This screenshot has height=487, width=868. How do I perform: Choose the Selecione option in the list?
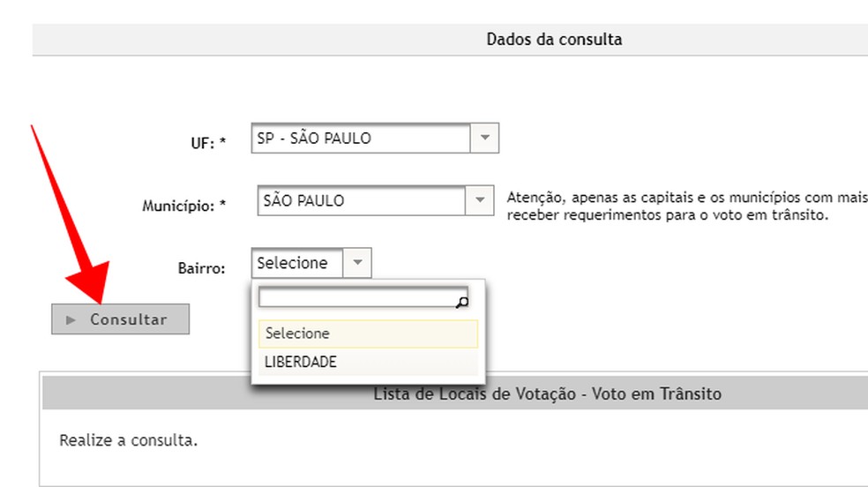pos(368,333)
